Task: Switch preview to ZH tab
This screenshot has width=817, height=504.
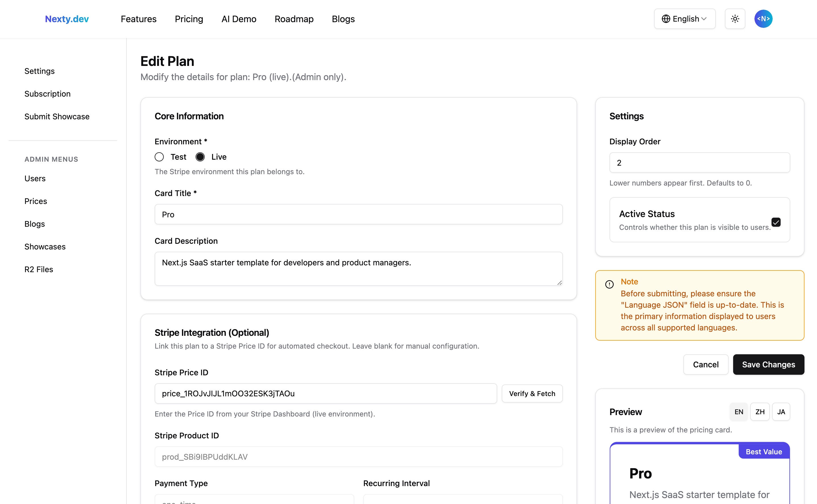Action: click(760, 412)
